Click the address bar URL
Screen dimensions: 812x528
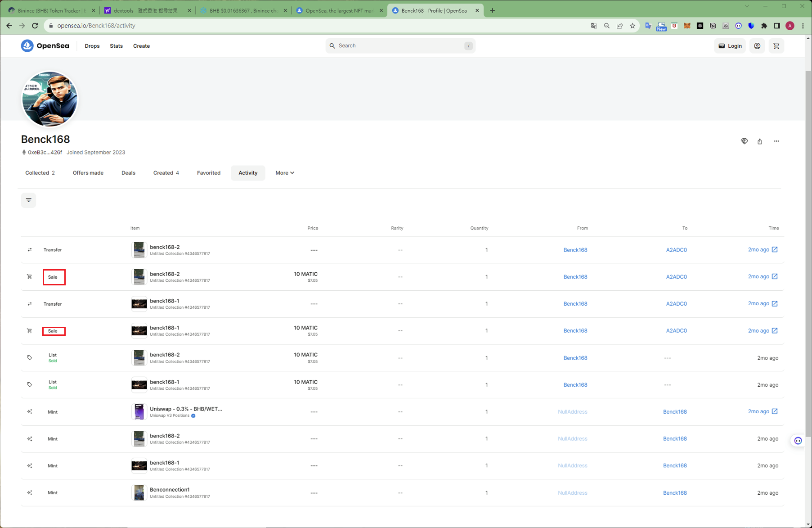(96, 26)
